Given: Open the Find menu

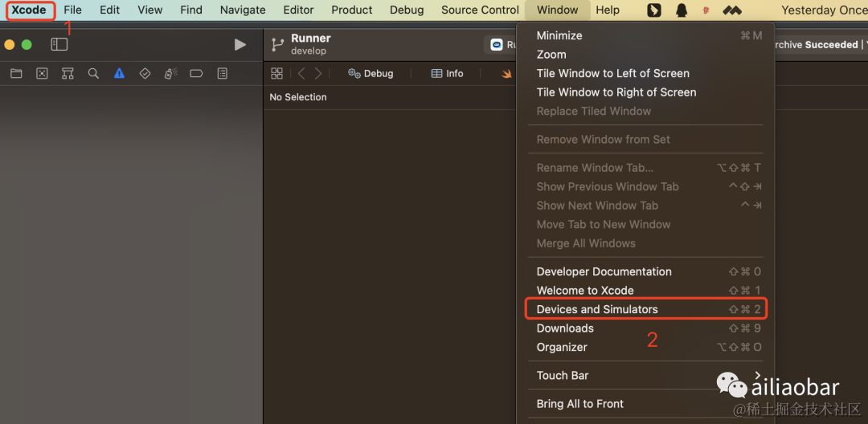Looking at the screenshot, I should click(x=191, y=10).
